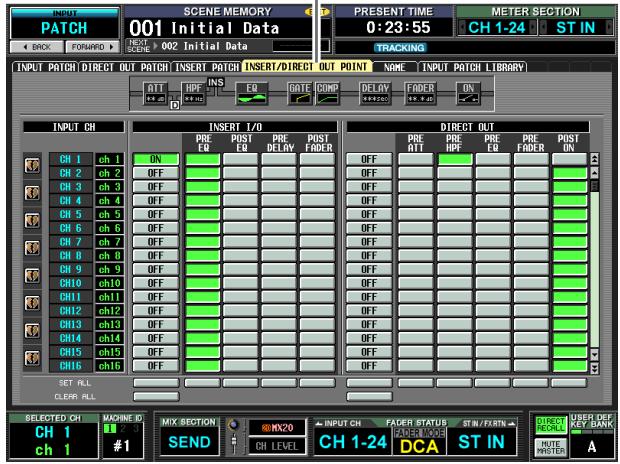Turn off insert for CH 1
The image size is (620, 464).
click(x=156, y=159)
